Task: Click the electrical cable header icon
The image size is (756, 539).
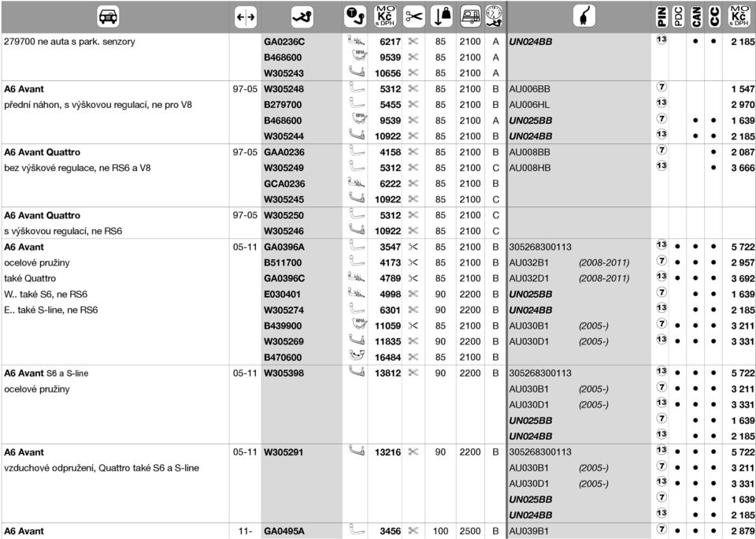Action: point(584,17)
